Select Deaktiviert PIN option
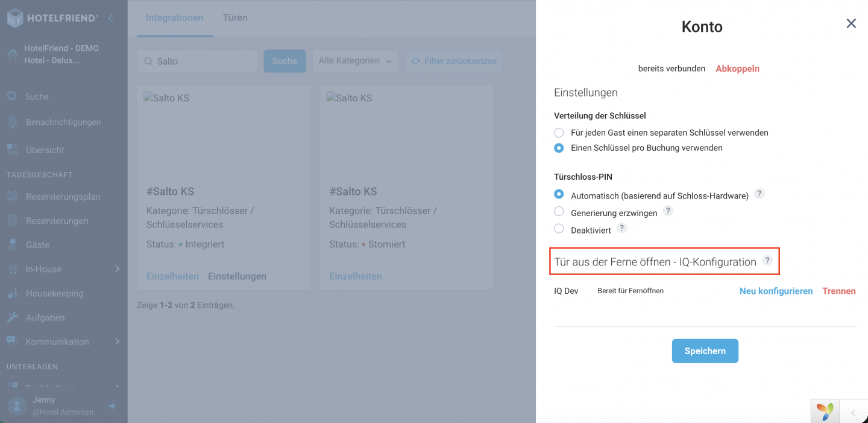 (x=559, y=229)
